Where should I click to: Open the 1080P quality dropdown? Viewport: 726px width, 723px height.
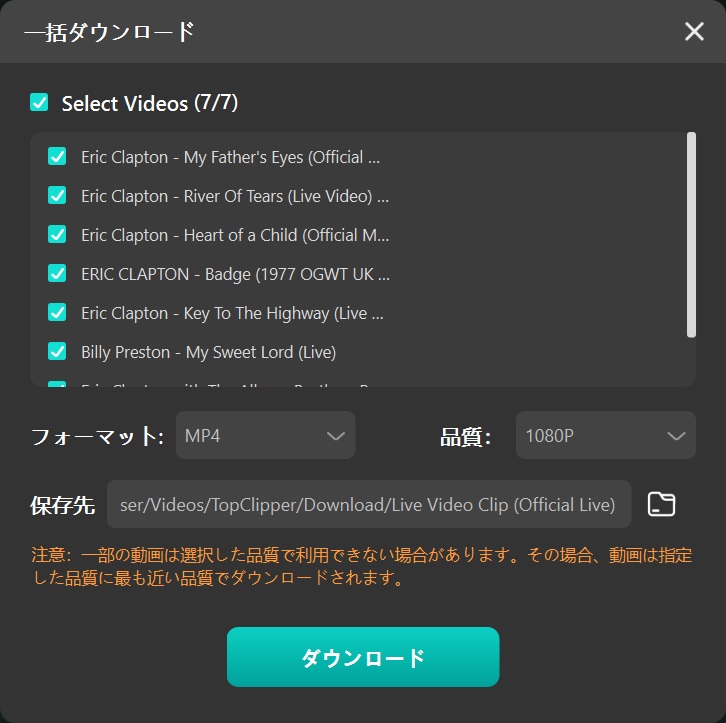click(x=606, y=435)
